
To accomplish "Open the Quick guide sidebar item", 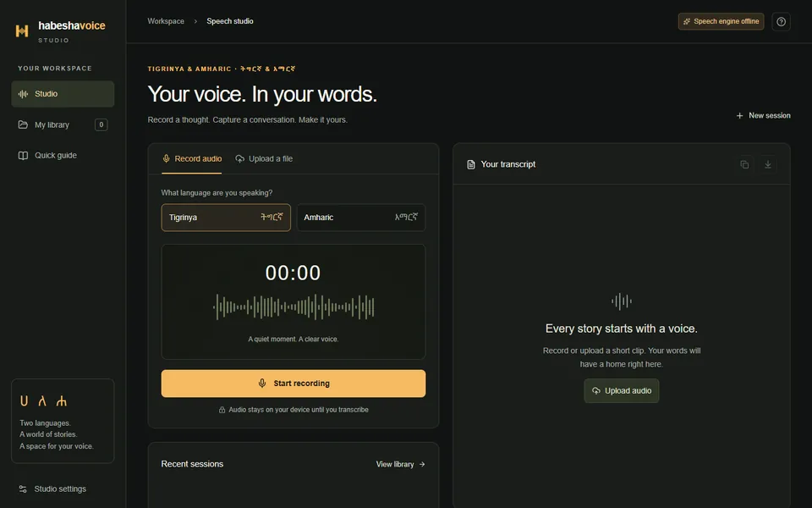I will pos(63,156).
